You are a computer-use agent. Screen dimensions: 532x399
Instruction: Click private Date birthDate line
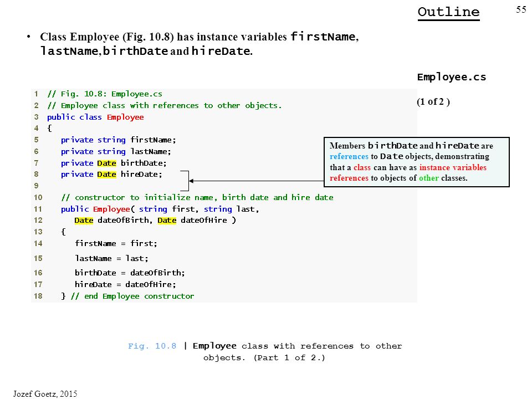click(114, 163)
